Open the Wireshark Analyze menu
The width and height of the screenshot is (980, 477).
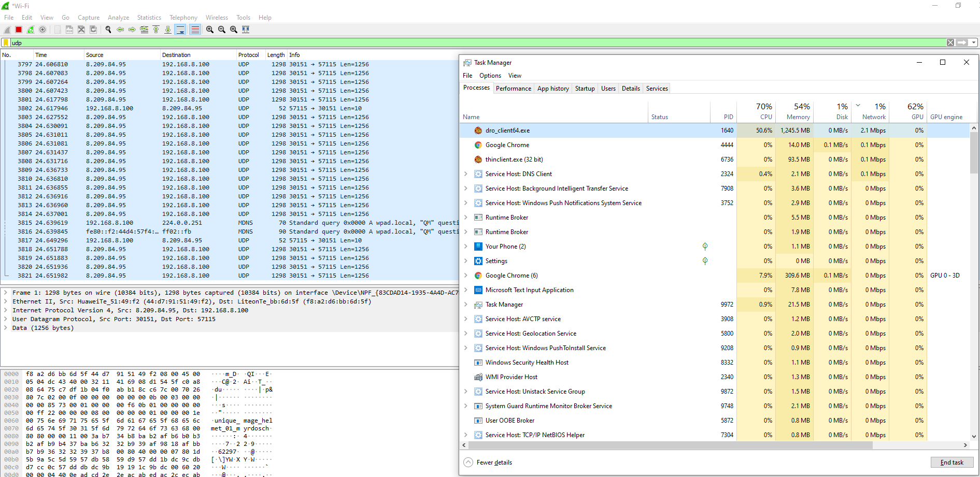click(119, 18)
